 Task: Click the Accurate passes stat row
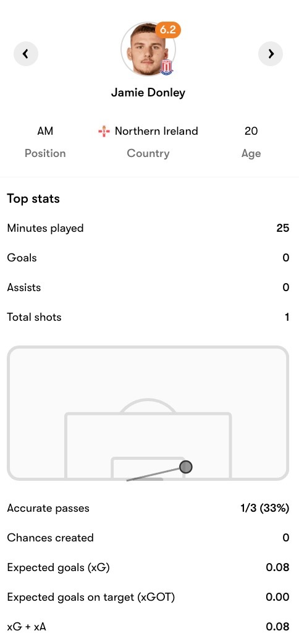point(148,508)
